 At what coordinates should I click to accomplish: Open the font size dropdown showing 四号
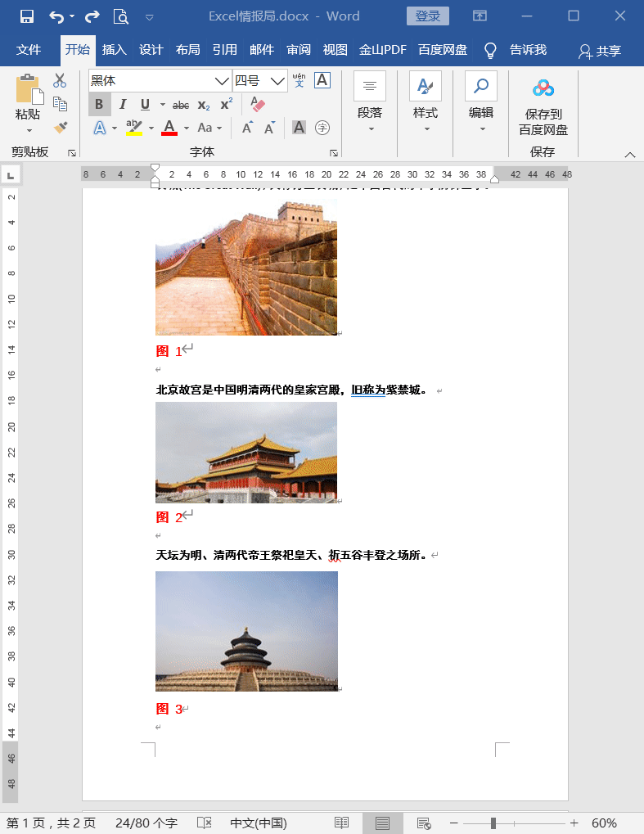click(x=278, y=81)
